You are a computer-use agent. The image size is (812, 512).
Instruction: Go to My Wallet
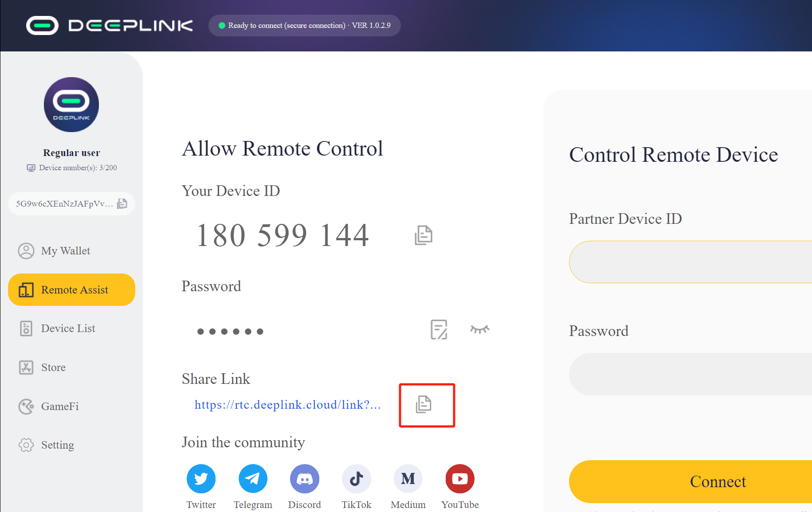(65, 251)
